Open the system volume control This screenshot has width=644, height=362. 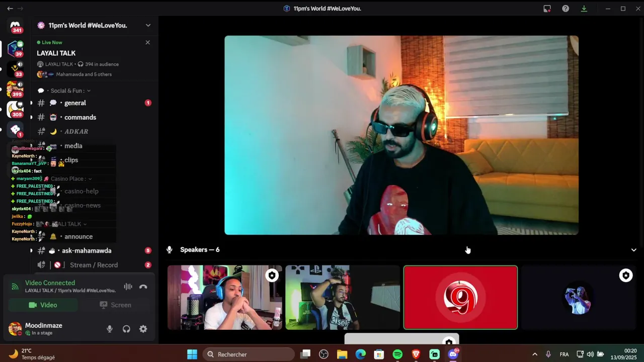point(590,354)
